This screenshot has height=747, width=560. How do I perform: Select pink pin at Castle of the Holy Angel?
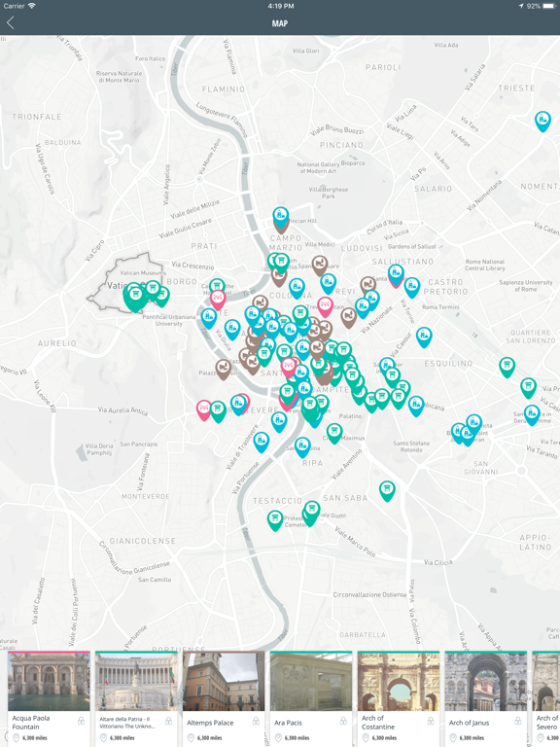(218, 300)
